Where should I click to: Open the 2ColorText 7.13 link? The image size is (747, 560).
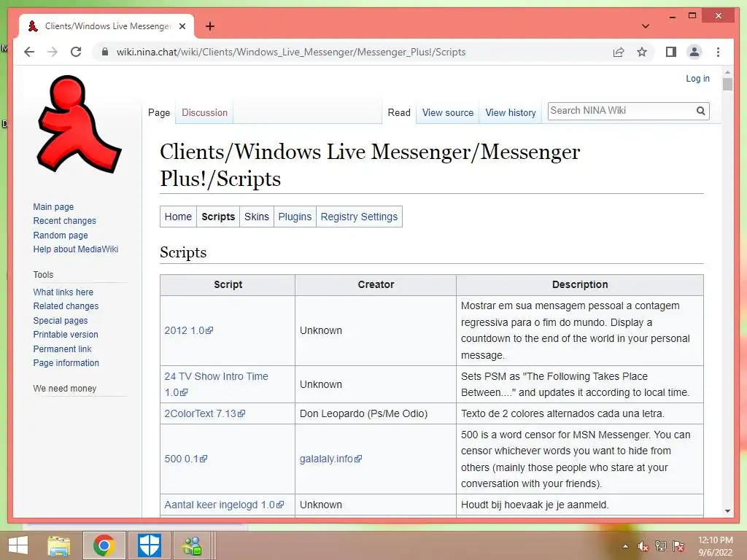click(x=205, y=413)
